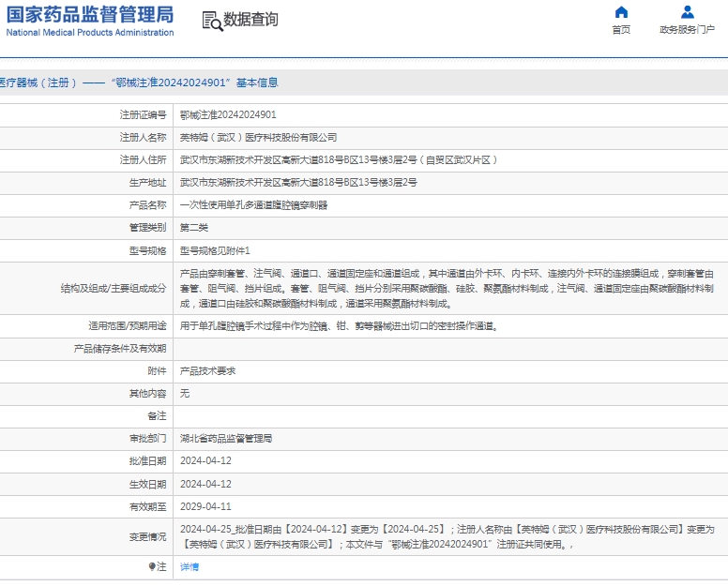The width and height of the screenshot is (728, 586).
Task: Click the 管理类别 value 第二类
Action: pos(194,227)
